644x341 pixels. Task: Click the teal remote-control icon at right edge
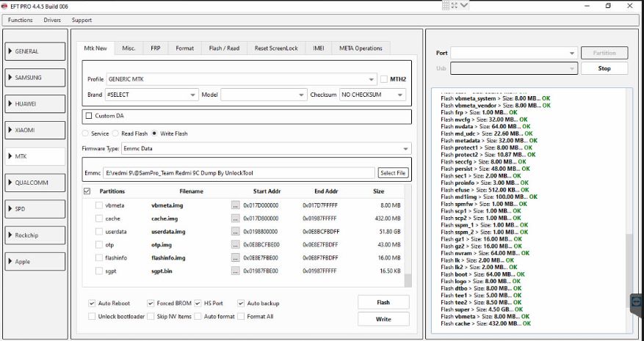pos(637,301)
